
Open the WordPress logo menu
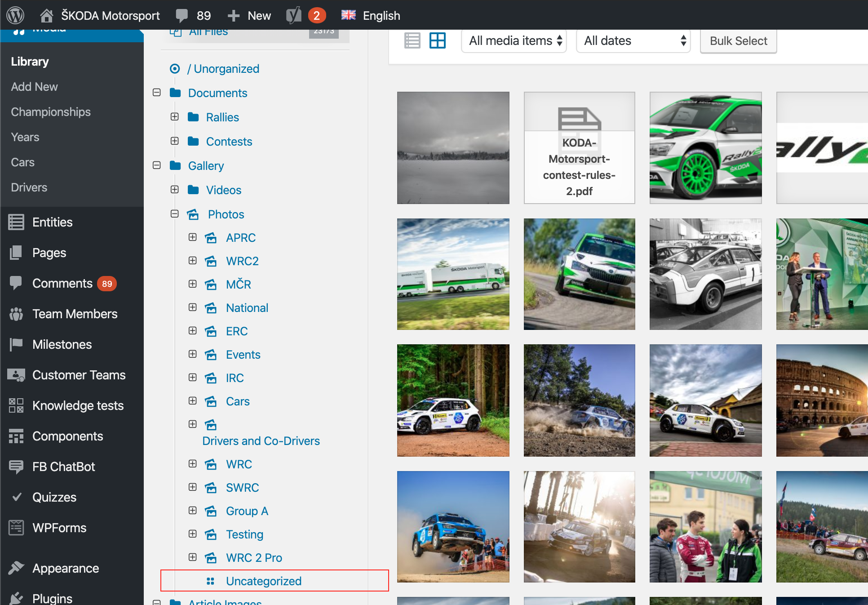click(15, 15)
